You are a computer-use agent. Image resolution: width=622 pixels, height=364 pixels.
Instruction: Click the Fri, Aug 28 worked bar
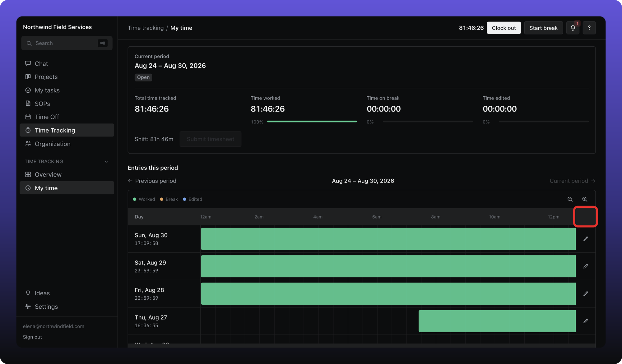[x=388, y=293]
